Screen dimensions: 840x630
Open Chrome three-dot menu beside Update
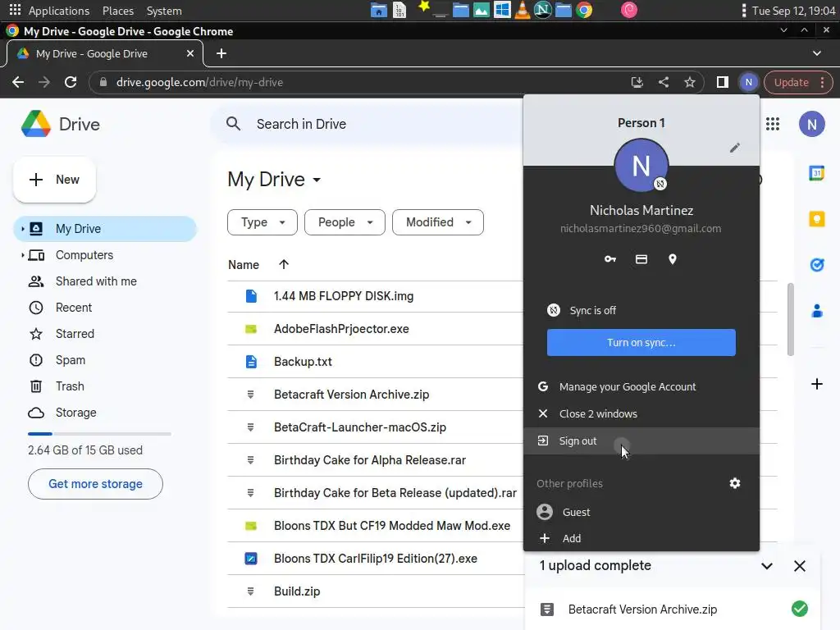822,83
